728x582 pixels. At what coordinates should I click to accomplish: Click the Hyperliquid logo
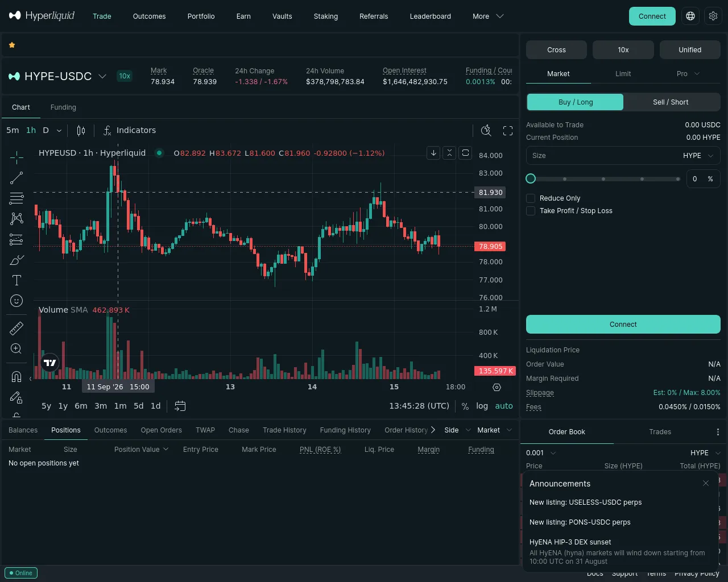coord(42,16)
